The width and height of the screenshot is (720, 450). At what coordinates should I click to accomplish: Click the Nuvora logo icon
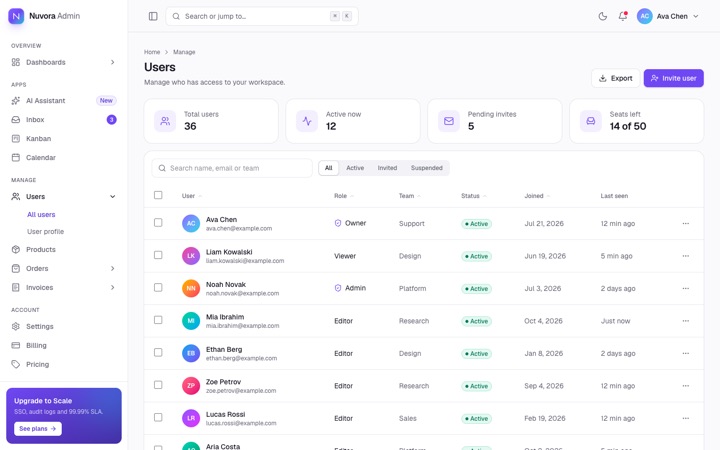16,16
